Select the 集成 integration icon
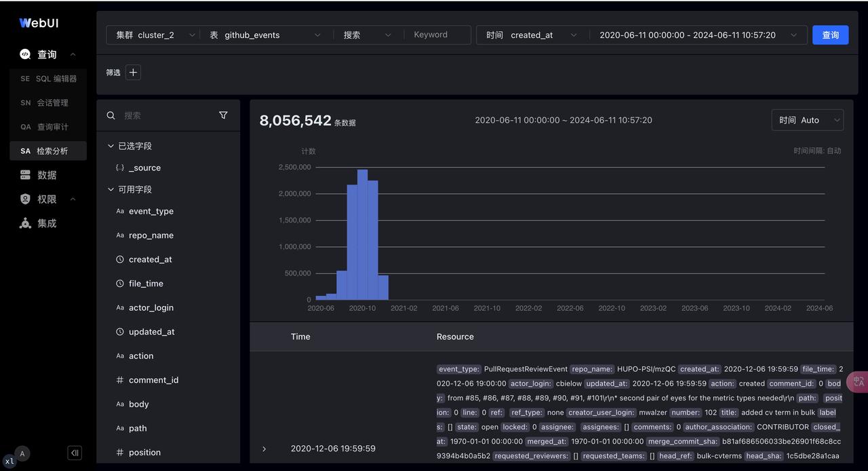Viewport: 868px width, 471px height. [26, 223]
